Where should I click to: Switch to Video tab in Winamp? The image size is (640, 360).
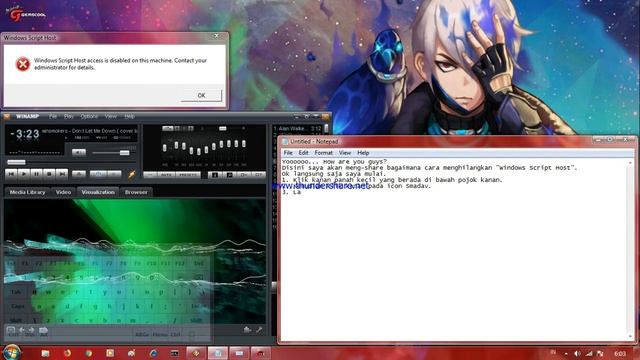pyautogui.click(x=63, y=192)
